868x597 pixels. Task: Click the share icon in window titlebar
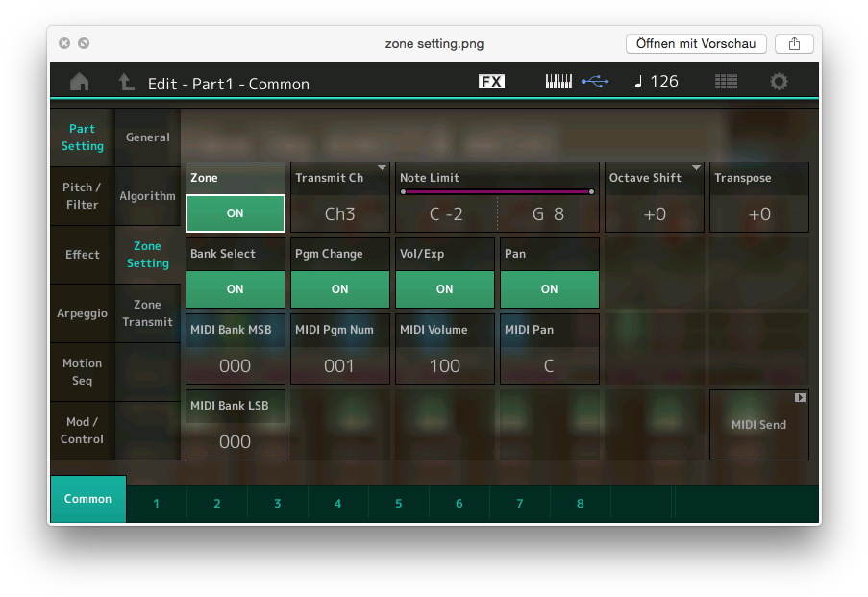tap(794, 43)
